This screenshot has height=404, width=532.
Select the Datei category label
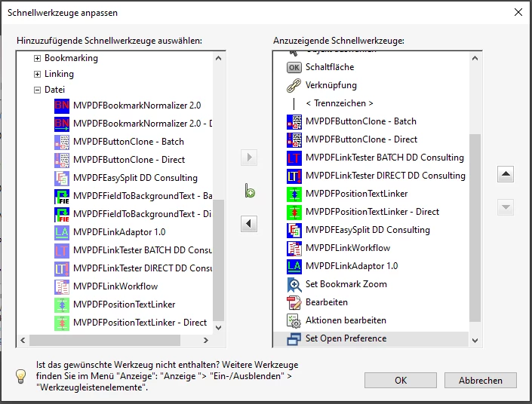coord(54,90)
